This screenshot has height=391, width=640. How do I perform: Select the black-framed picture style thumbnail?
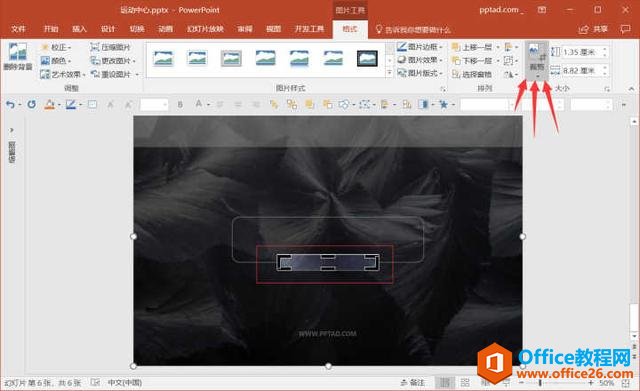[x=367, y=58]
